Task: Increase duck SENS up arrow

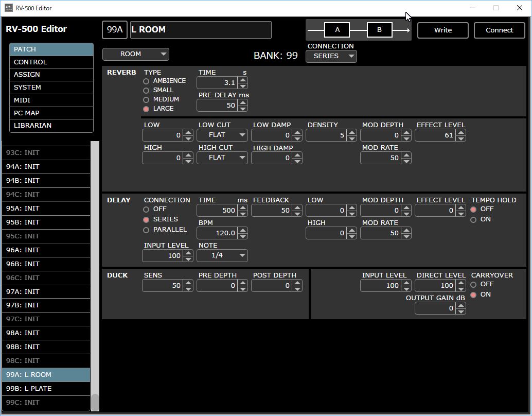Action: pos(188,283)
